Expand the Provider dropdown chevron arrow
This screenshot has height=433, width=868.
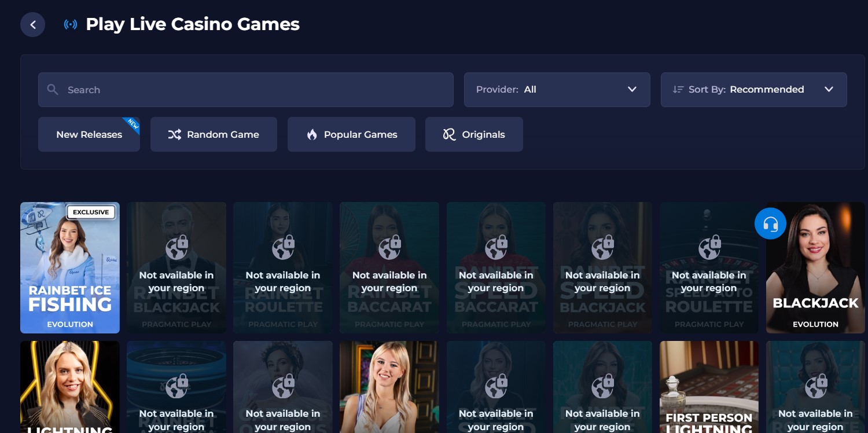tap(632, 90)
